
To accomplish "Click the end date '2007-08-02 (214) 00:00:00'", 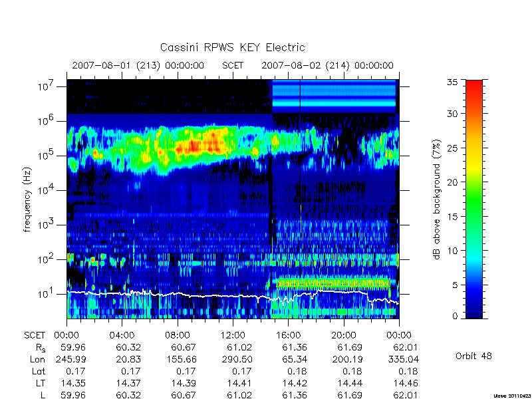I will pos(327,65).
